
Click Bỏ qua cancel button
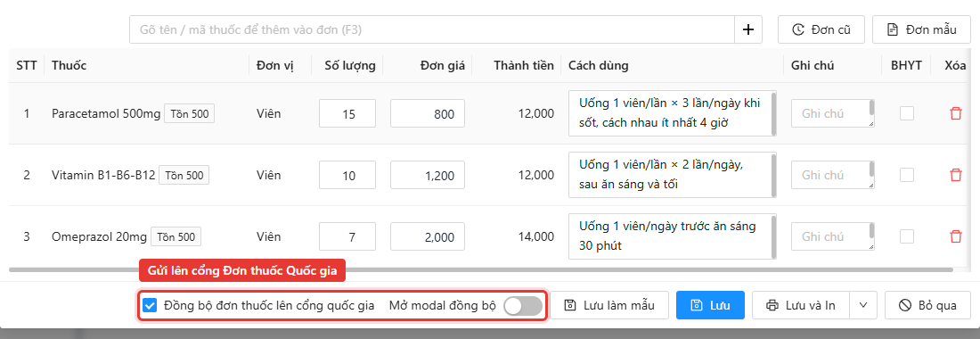pyautogui.click(x=928, y=305)
